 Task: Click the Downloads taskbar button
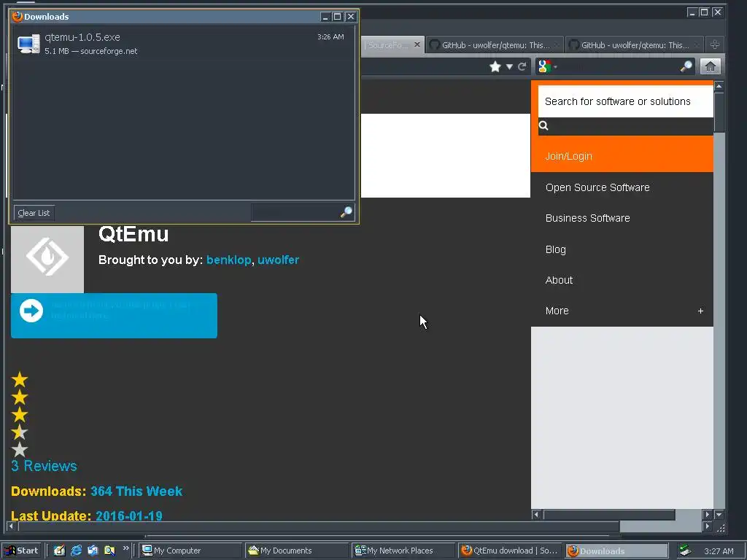click(x=616, y=551)
